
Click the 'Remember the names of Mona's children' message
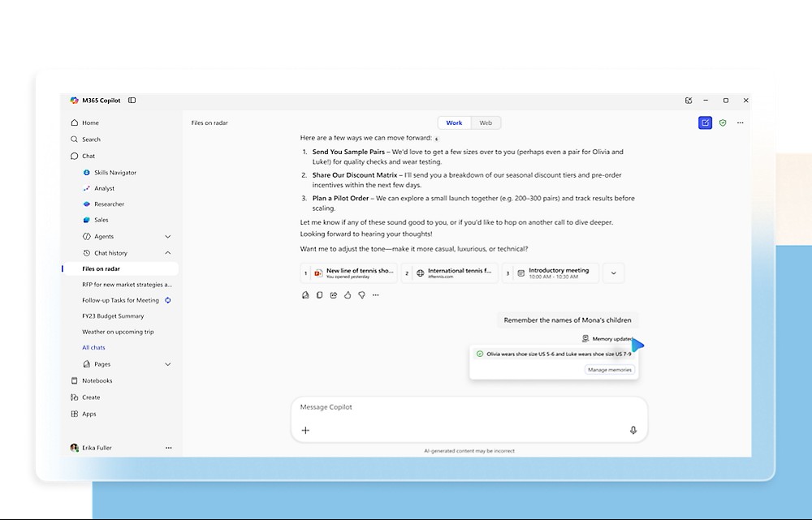click(568, 320)
